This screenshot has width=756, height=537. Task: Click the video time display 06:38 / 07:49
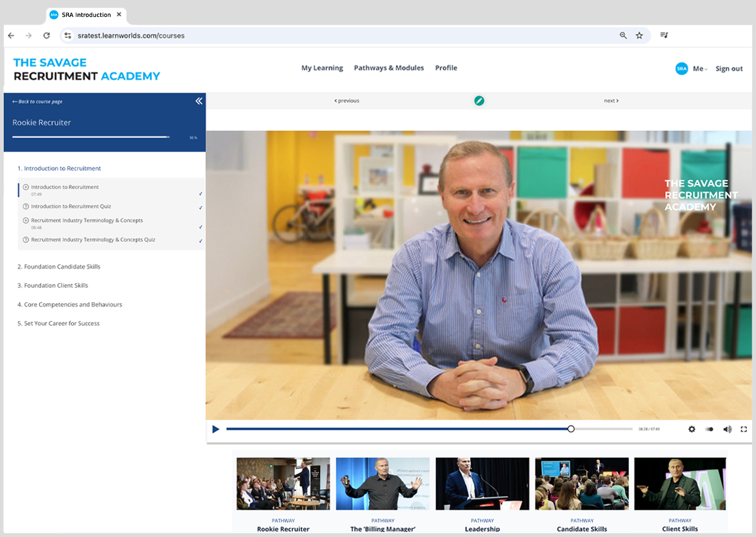[649, 429]
